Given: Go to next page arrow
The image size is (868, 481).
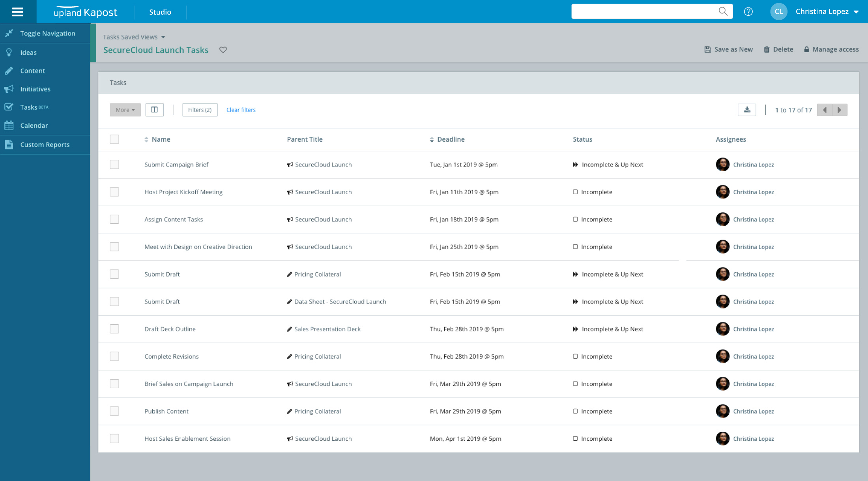Looking at the screenshot, I should pos(840,110).
